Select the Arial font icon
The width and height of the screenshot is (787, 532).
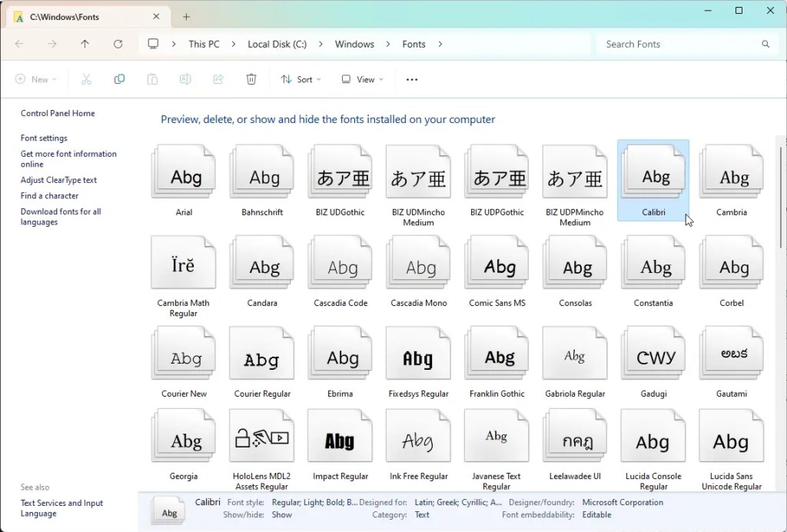184,171
